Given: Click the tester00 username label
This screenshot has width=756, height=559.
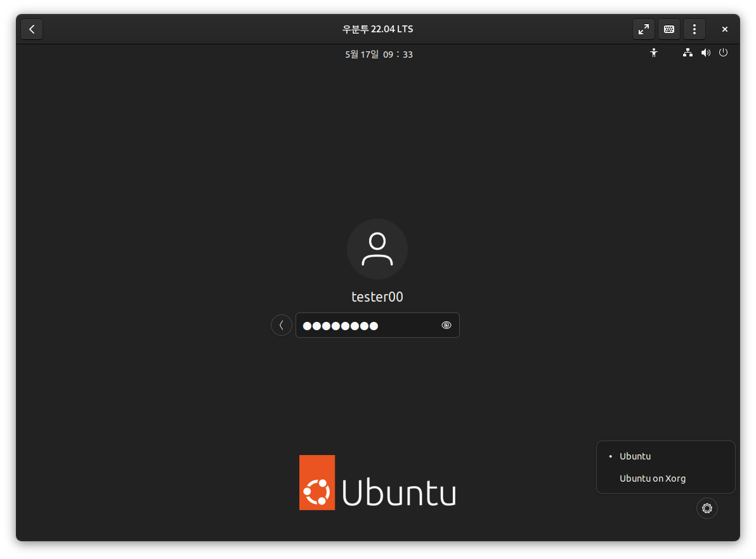Looking at the screenshot, I should tap(377, 297).
